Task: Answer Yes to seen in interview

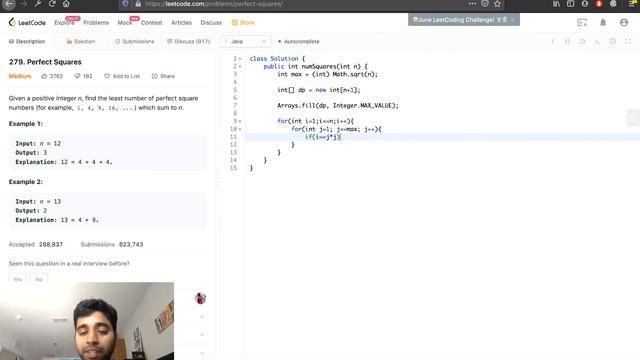Action: coord(18,280)
